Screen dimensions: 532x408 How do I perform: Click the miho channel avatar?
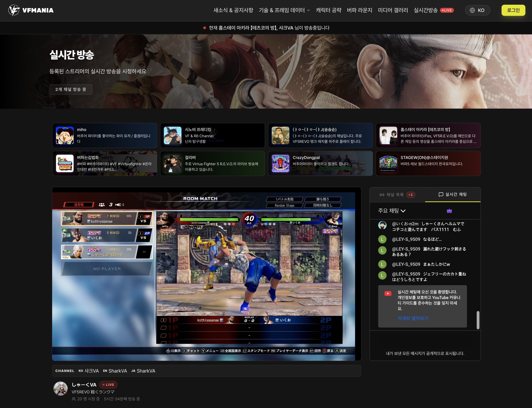65,136
